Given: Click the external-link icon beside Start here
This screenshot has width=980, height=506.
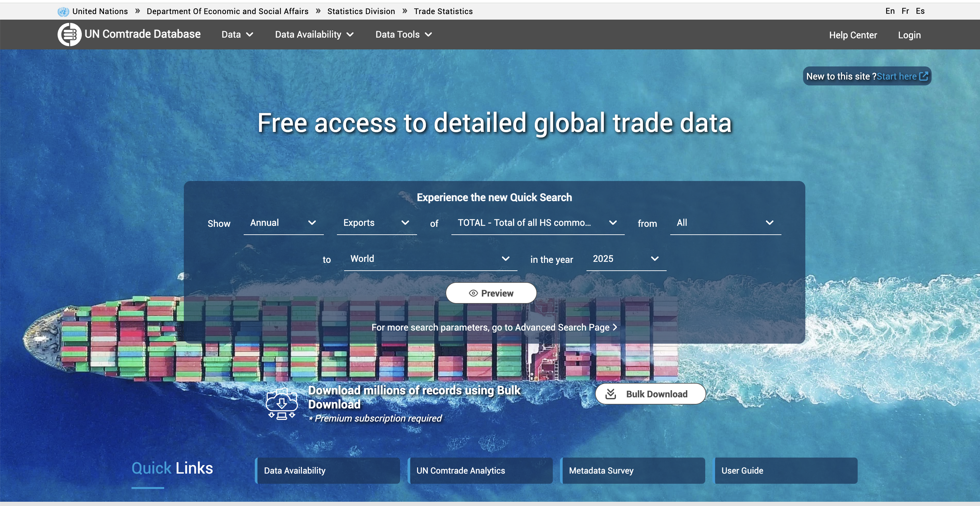Looking at the screenshot, I should tap(923, 76).
